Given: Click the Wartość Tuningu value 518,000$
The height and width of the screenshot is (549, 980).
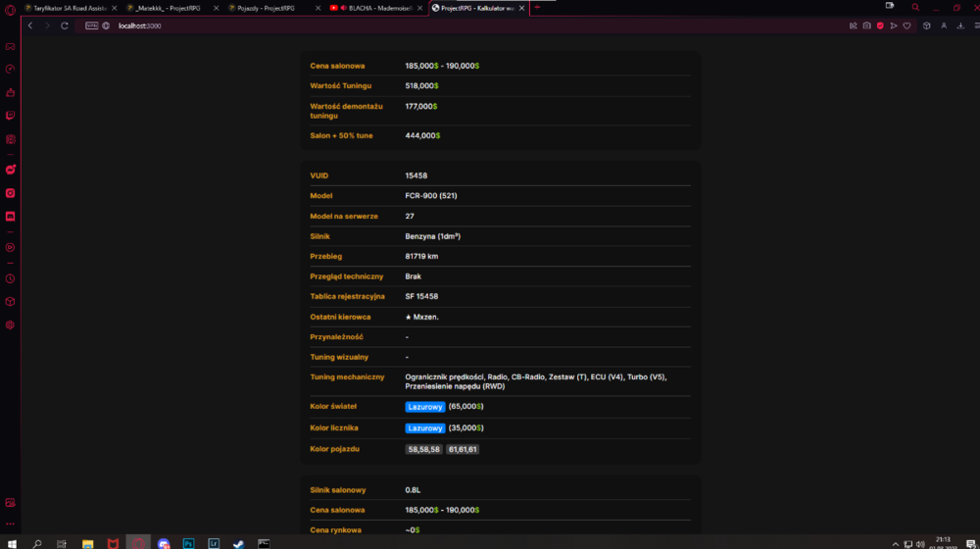Looking at the screenshot, I should coord(421,85).
